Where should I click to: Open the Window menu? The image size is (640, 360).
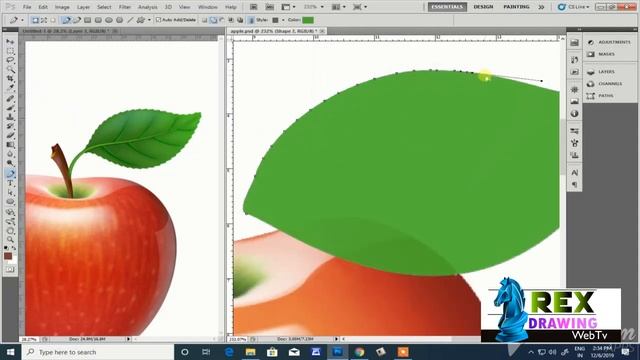(x=207, y=7)
